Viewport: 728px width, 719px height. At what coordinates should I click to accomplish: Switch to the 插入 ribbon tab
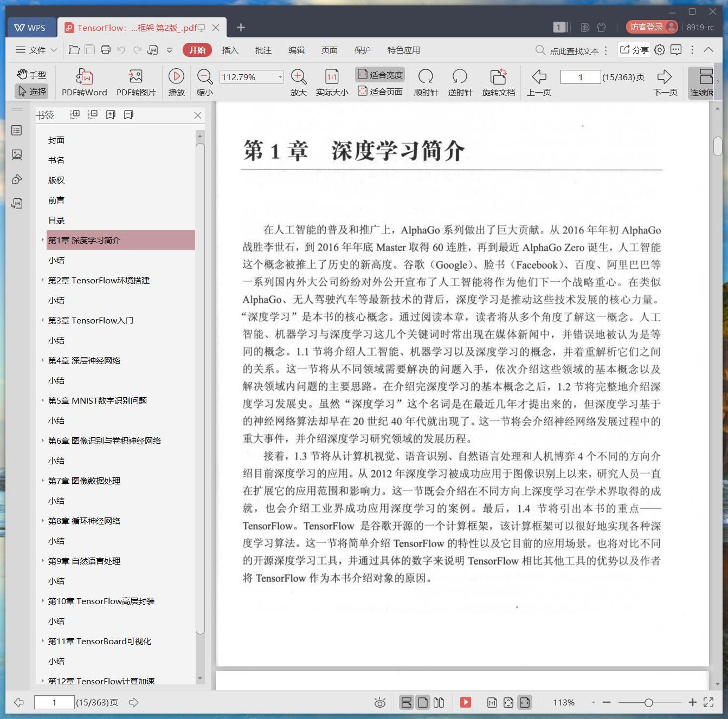point(230,50)
